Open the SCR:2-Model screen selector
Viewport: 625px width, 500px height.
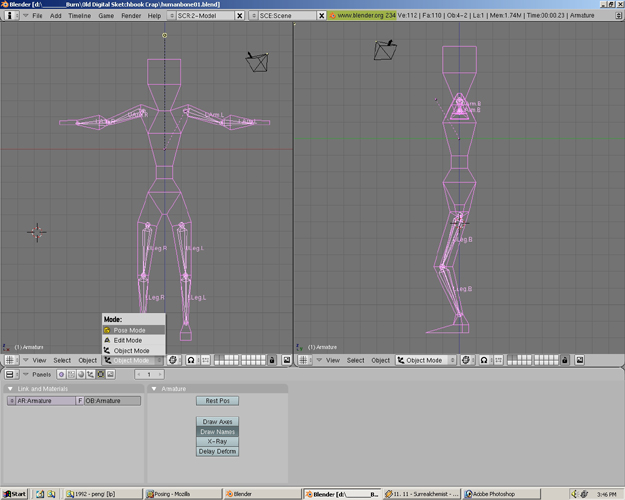[200, 16]
